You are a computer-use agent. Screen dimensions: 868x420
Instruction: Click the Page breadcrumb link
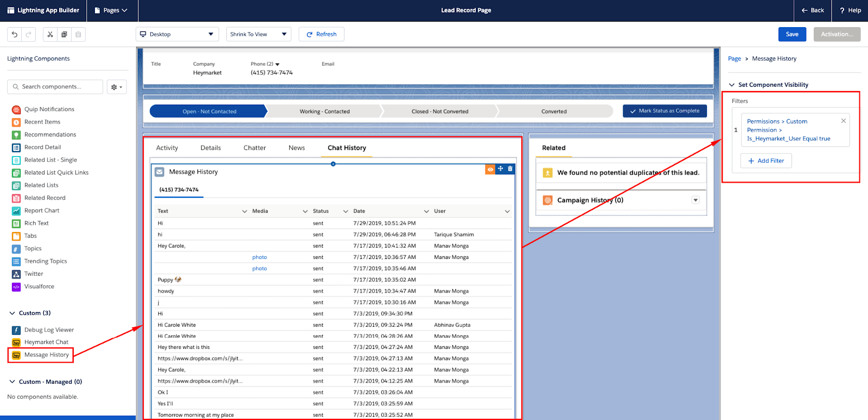click(735, 59)
